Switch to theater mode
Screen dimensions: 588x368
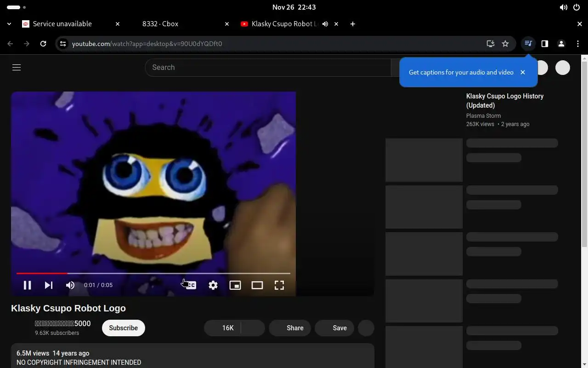[x=257, y=285]
